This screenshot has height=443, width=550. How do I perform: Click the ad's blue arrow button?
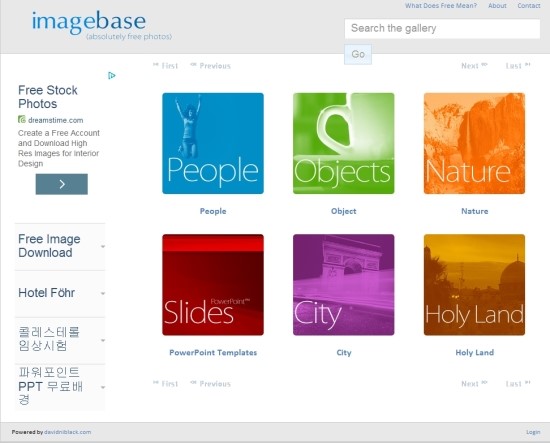coord(62,184)
